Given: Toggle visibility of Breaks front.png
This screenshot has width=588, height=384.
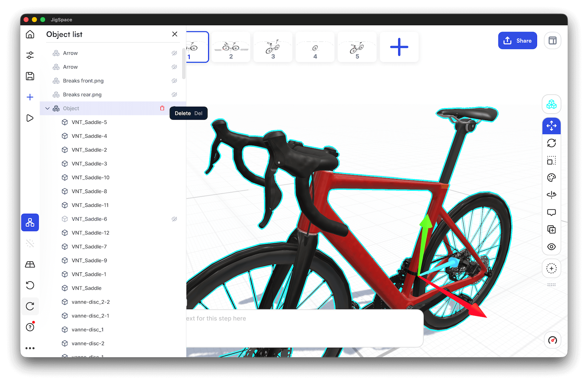Looking at the screenshot, I should click(174, 81).
